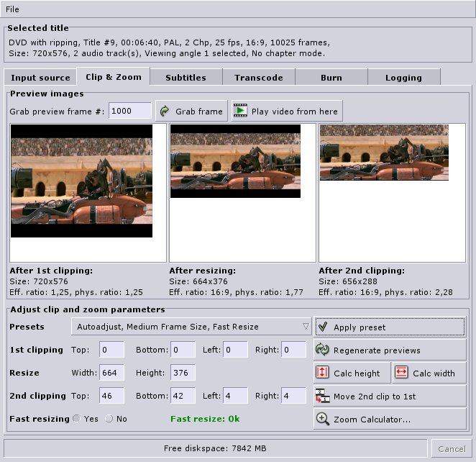Viewport: 476px width, 462px height.
Task: Click the Cancel button
Action: coord(452,448)
